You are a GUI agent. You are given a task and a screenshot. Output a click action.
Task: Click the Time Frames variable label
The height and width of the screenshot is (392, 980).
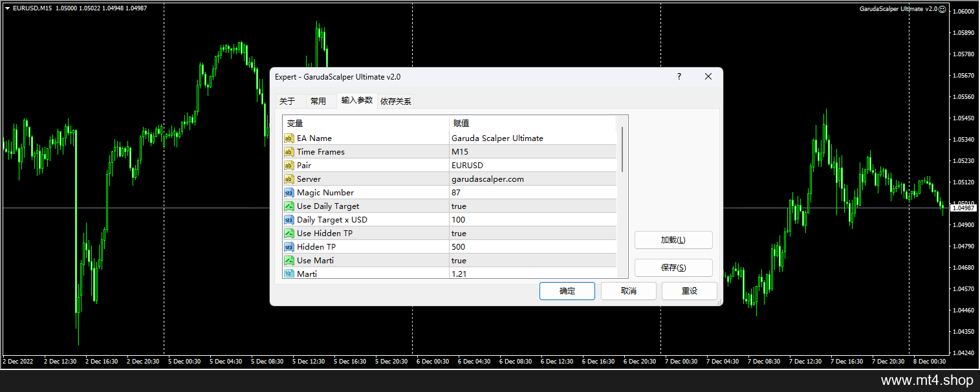point(321,152)
